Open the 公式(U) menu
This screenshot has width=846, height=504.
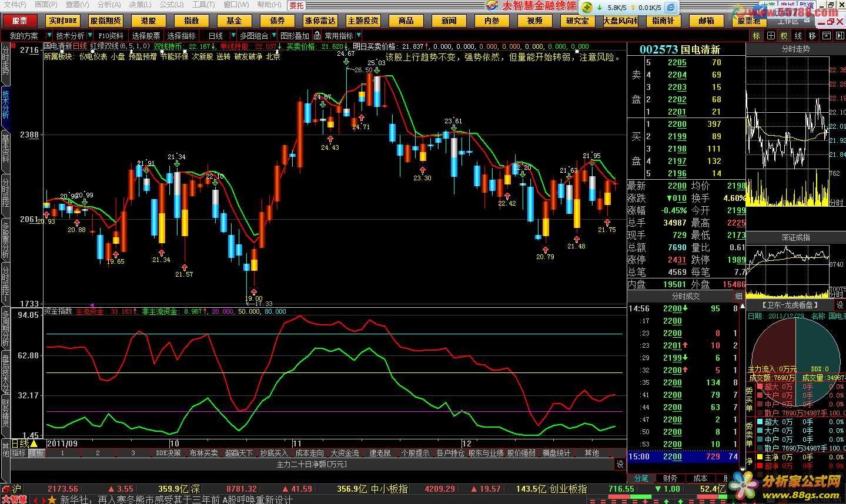pos(172,5)
